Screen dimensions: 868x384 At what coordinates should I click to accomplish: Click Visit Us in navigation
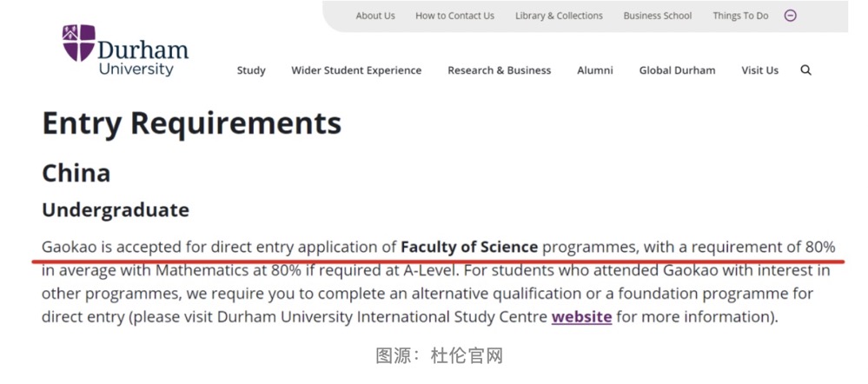pyautogui.click(x=760, y=70)
